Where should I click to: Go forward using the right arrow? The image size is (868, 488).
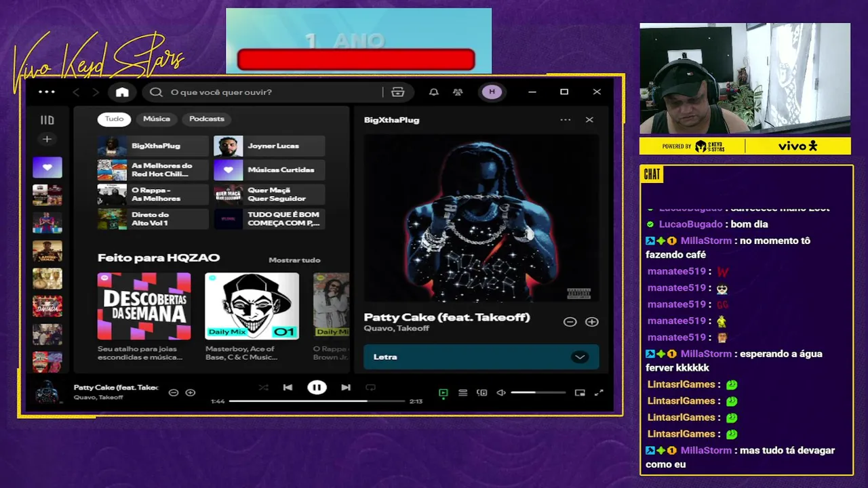(96, 92)
